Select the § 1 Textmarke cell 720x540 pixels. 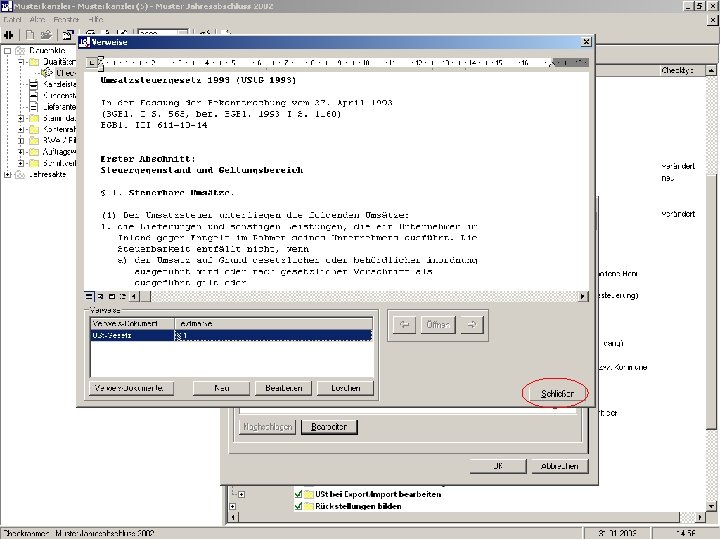click(x=273, y=336)
